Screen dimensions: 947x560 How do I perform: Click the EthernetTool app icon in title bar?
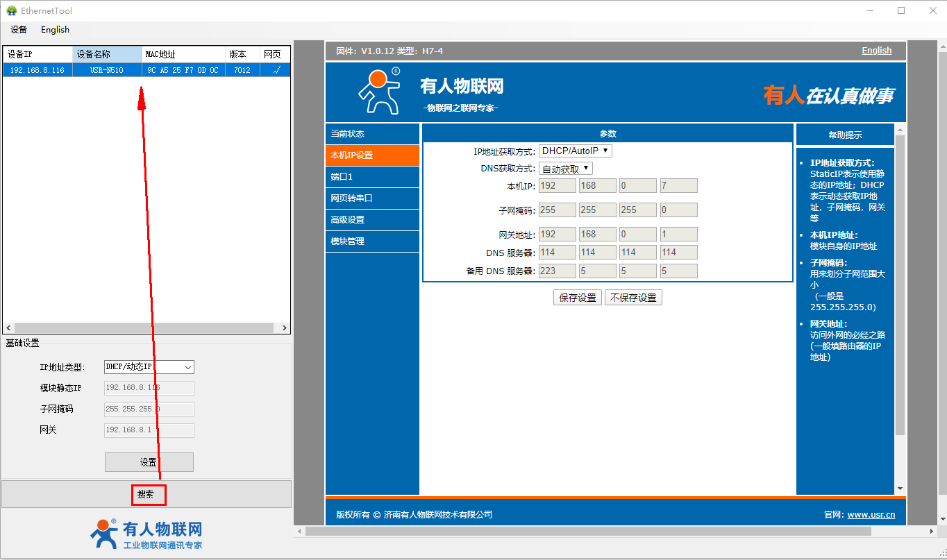11,10
